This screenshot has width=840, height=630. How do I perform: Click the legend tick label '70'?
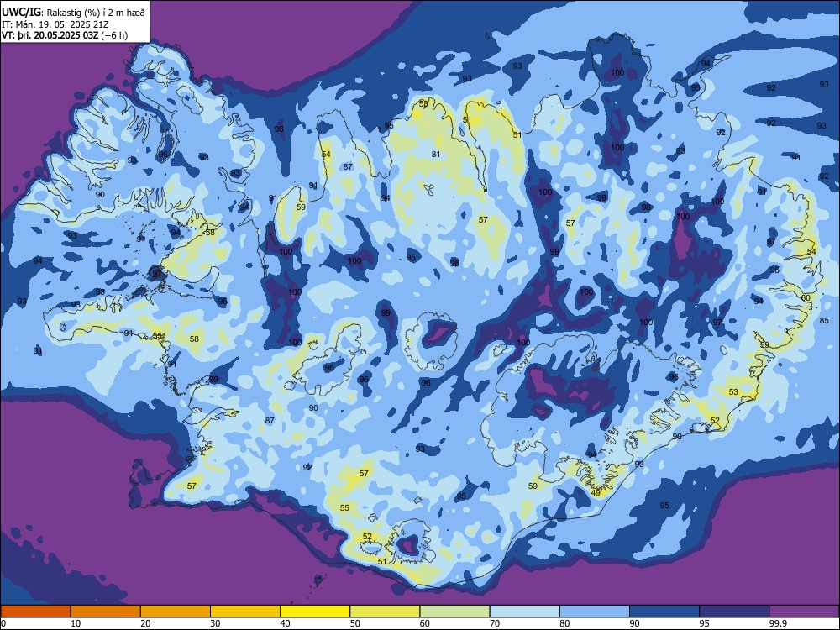pos(495,623)
